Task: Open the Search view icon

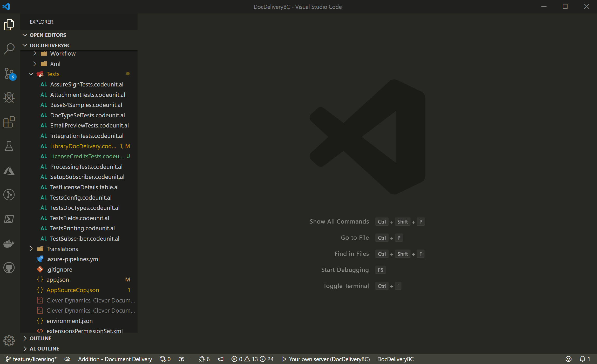Action: [x=9, y=49]
